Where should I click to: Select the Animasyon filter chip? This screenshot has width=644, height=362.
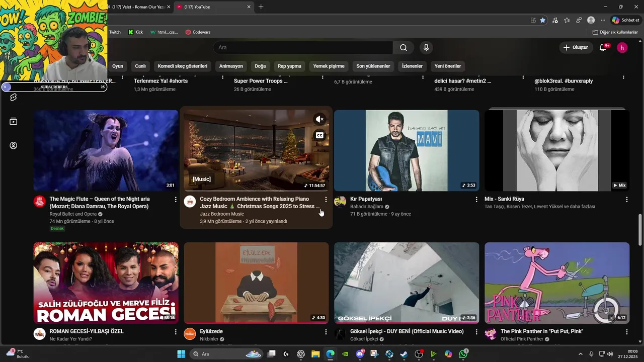231,66
